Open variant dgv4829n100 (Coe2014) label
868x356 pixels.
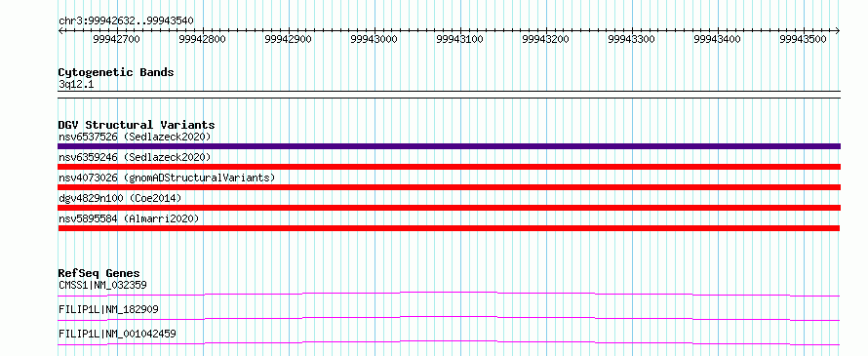click(120, 198)
